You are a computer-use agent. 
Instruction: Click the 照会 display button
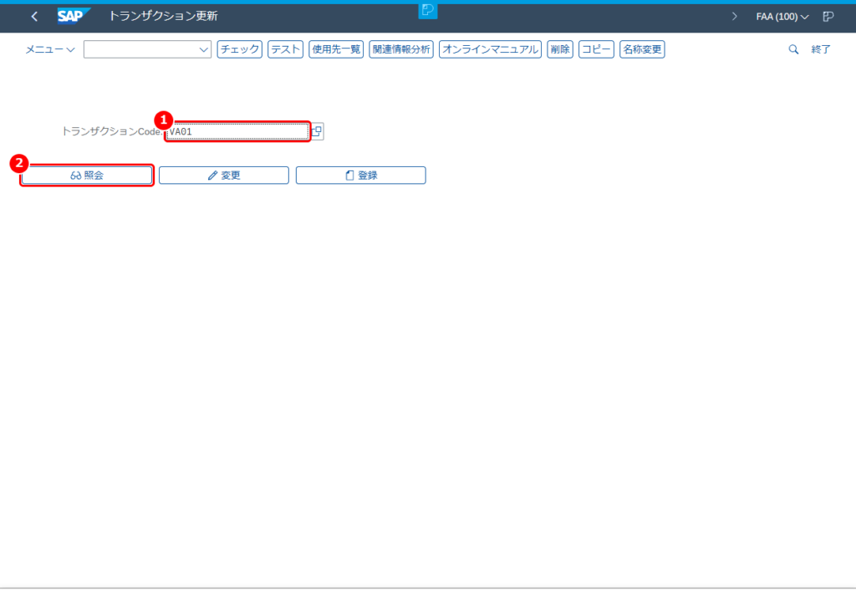tap(87, 176)
